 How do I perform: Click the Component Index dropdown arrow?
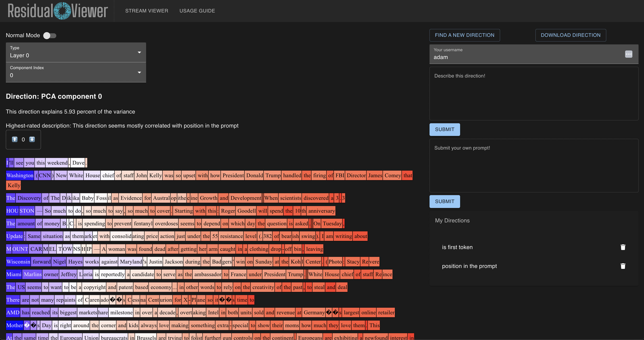139,72
